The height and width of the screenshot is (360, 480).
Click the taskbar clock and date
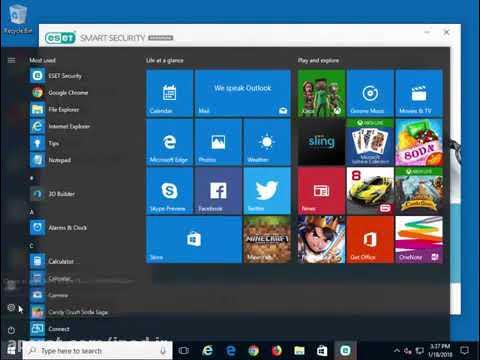tap(440, 351)
